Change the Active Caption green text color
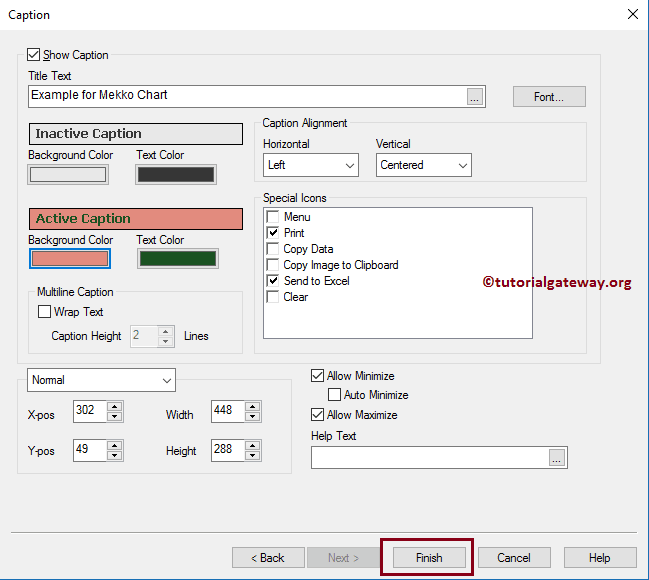Image resolution: width=649 pixels, height=580 pixels. [x=178, y=259]
